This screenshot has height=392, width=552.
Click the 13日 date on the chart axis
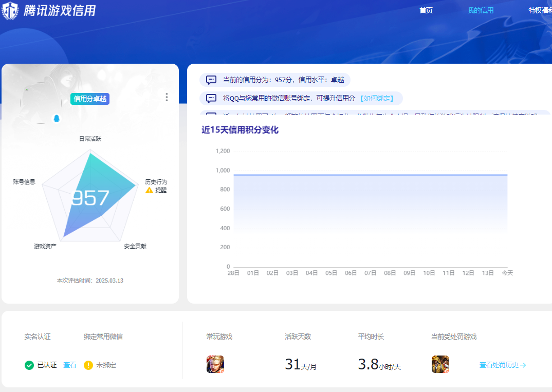[x=488, y=273]
